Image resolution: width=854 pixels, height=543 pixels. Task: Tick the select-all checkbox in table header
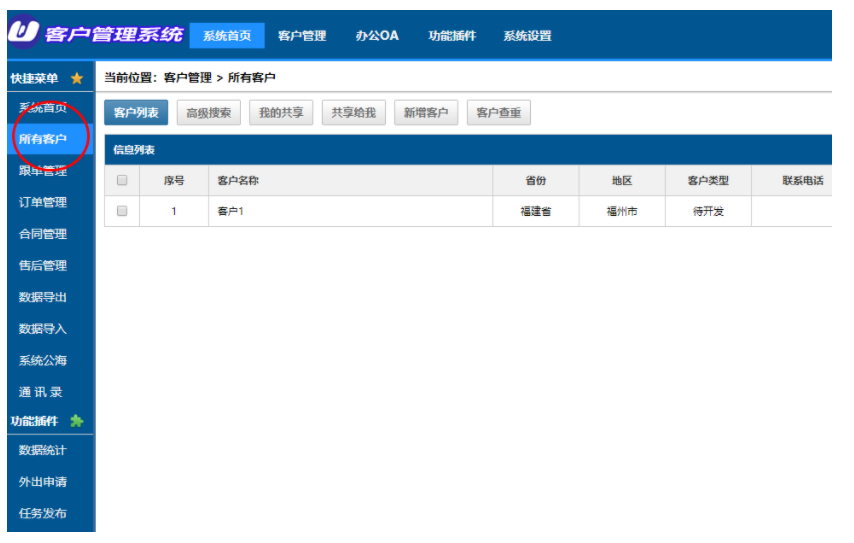[x=122, y=180]
